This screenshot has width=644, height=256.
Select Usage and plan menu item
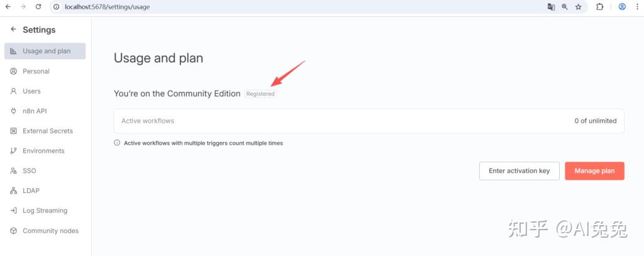pyautogui.click(x=45, y=51)
